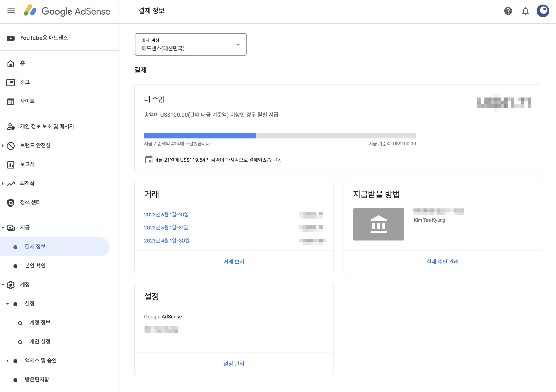Go to 받은편지함 menu item
The width and height of the screenshot is (556, 392).
click(x=37, y=379)
